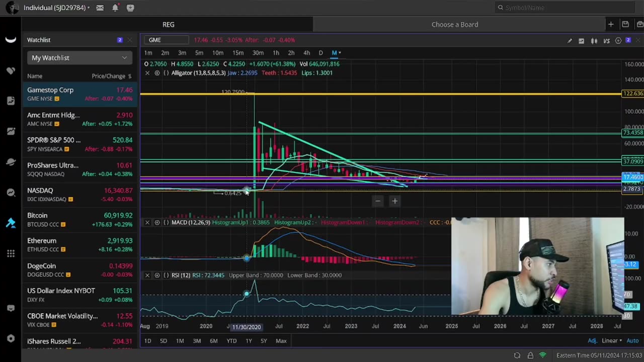
Task: Open the toolbox briefcase icon
Action: [640, 24]
